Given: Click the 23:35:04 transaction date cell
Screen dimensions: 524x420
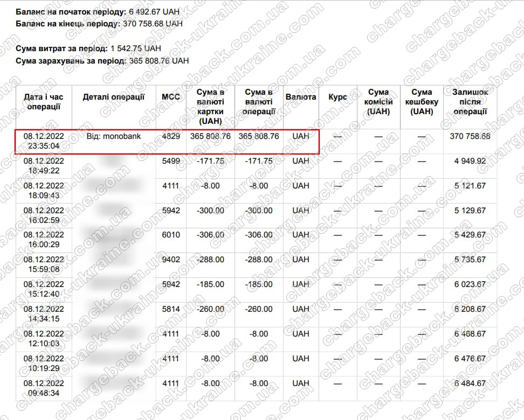Looking at the screenshot, I should click(43, 142).
